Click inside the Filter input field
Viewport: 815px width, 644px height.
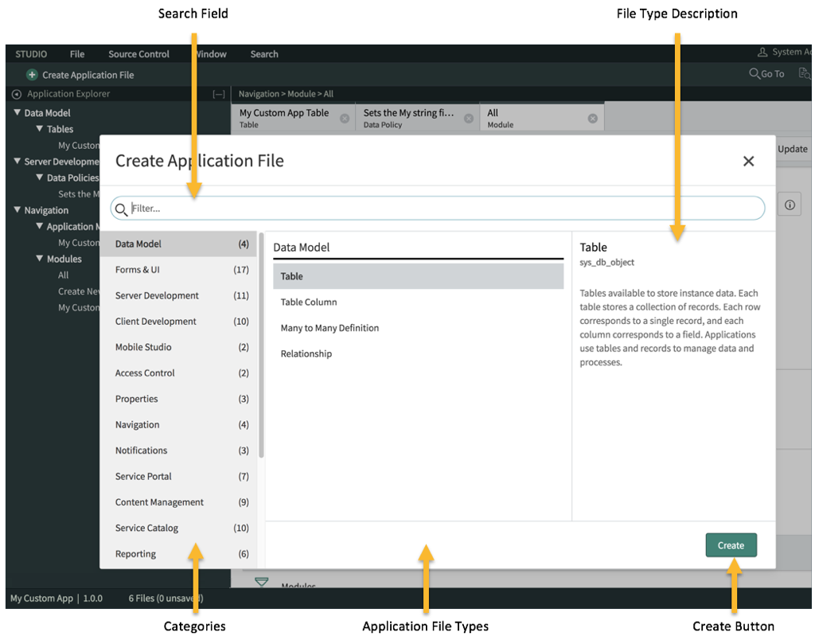point(318,208)
